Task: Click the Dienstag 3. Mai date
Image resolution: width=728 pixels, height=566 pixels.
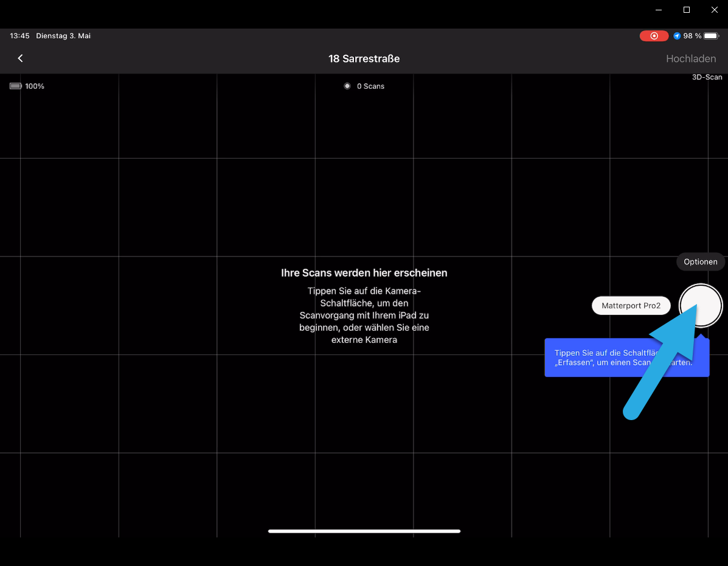Action: [63, 36]
